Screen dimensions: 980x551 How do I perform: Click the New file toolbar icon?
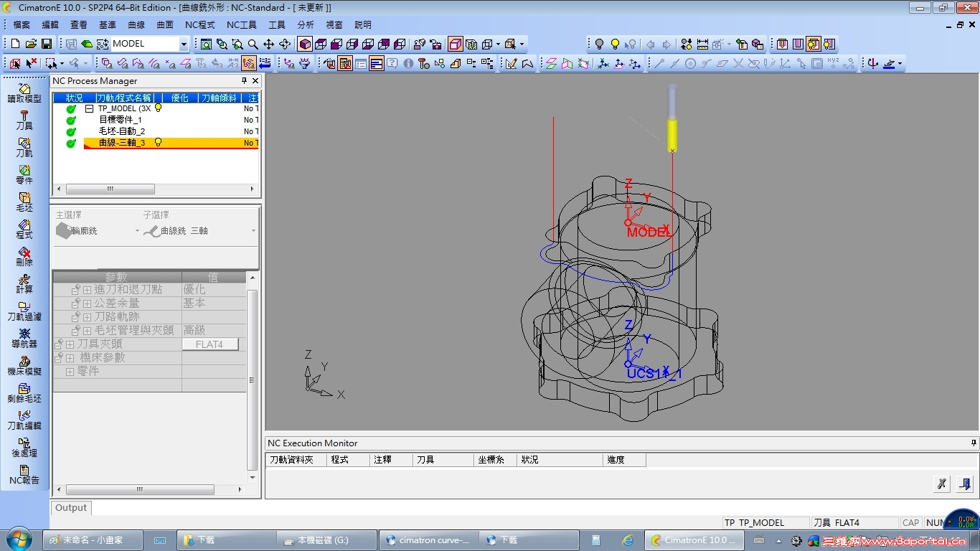point(15,44)
